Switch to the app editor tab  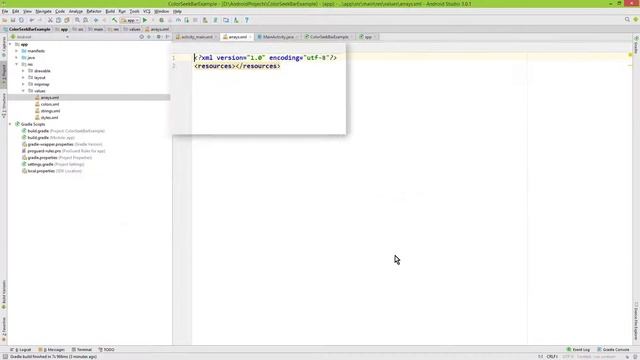368,37
